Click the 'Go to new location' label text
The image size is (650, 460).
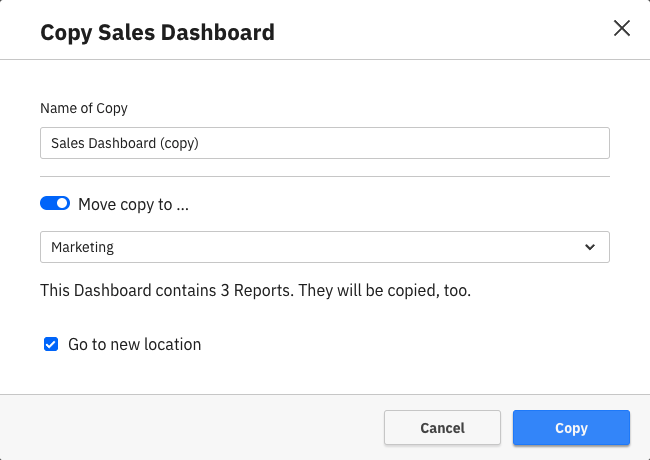coord(134,344)
